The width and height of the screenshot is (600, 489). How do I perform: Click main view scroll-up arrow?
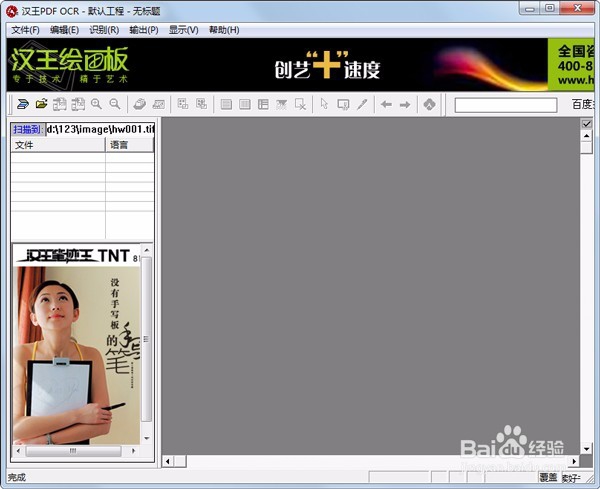[586, 136]
